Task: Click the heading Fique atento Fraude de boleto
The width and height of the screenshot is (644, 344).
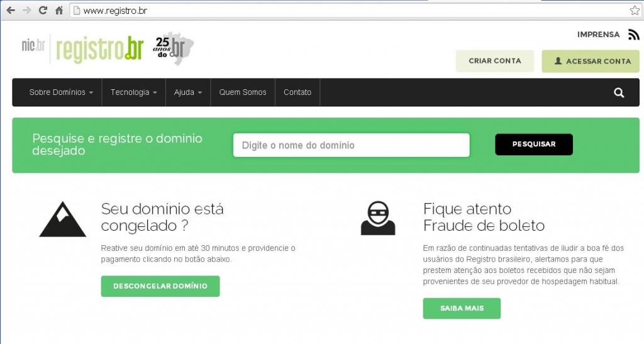Action: (x=484, y=217)
